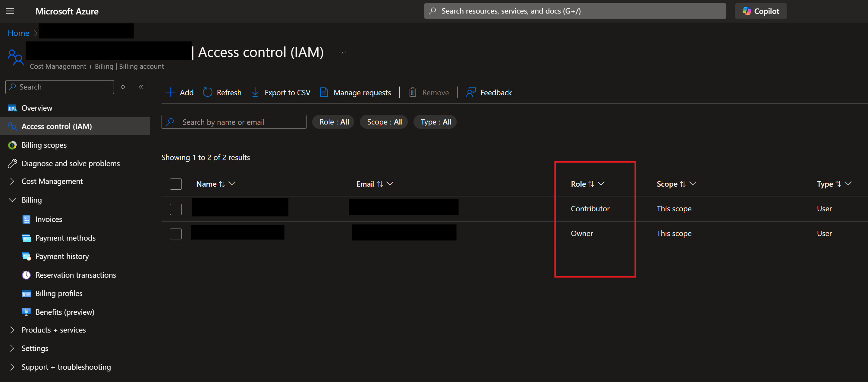Image resolution: width=868 pixels, height=382 pixels.
Task: Open the Type : All filter
Action: pos(435,122)
